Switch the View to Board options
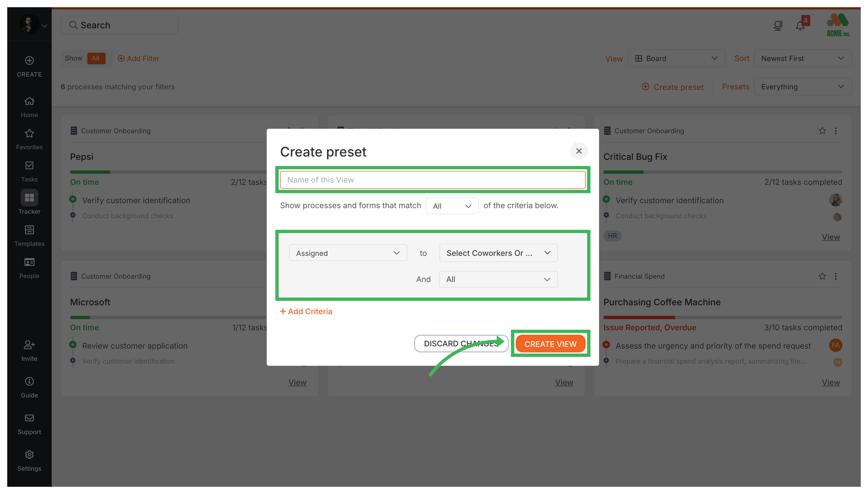Screen dimensions: 868x494 click(676, 58)
